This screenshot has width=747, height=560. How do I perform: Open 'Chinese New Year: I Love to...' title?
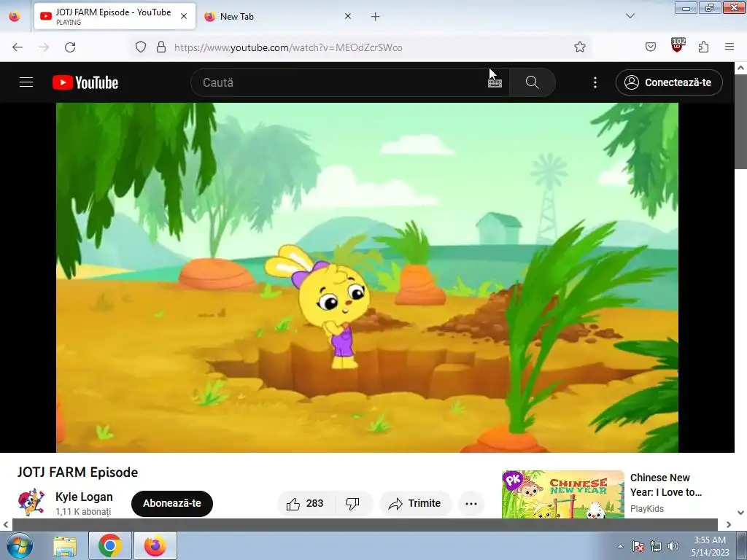tap(665, 485)
